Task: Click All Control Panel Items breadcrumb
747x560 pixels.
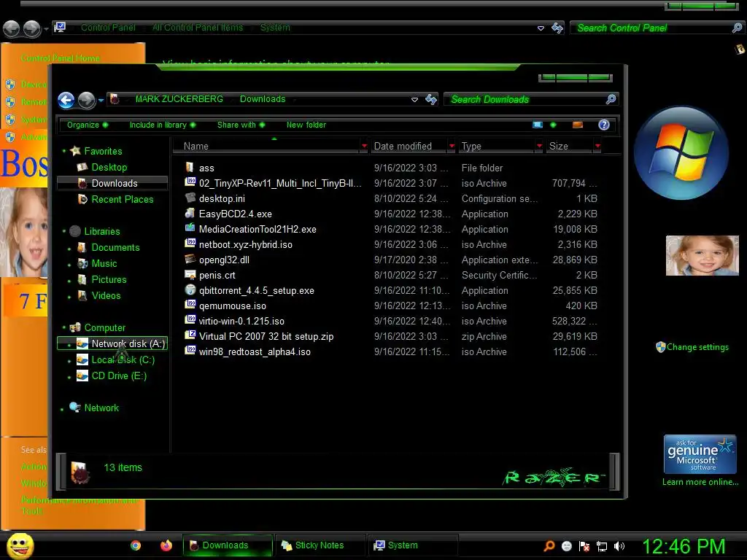Action: point(198,28)
